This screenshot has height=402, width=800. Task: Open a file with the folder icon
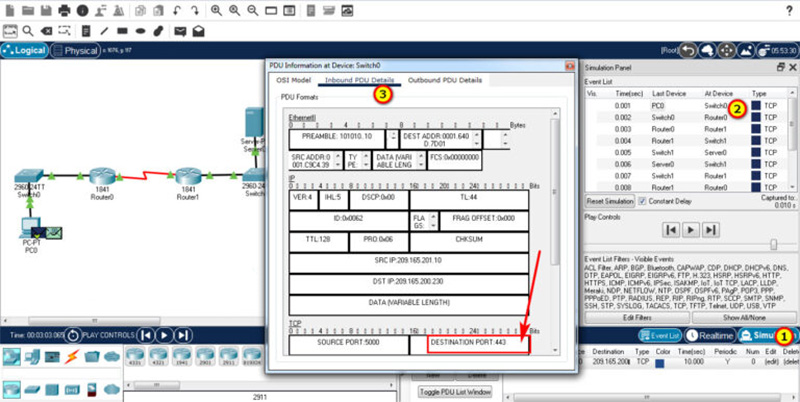pyautogui.click(x=28, y=10)
